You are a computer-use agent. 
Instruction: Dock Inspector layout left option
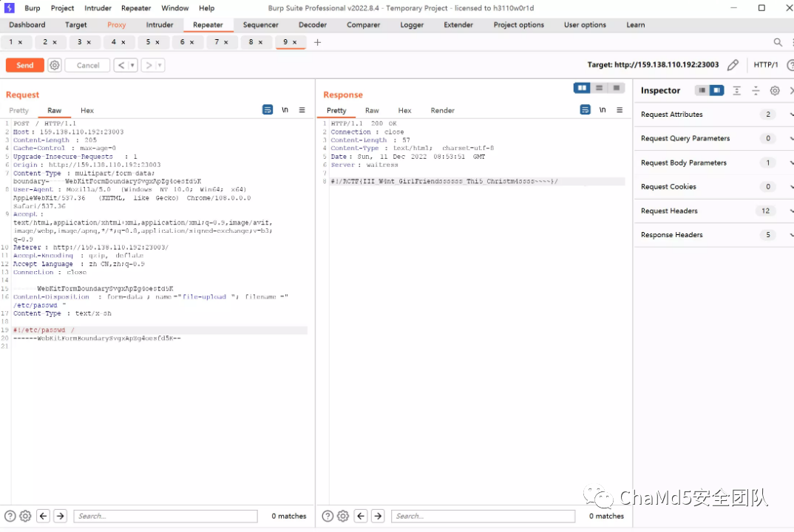[702, 91]
